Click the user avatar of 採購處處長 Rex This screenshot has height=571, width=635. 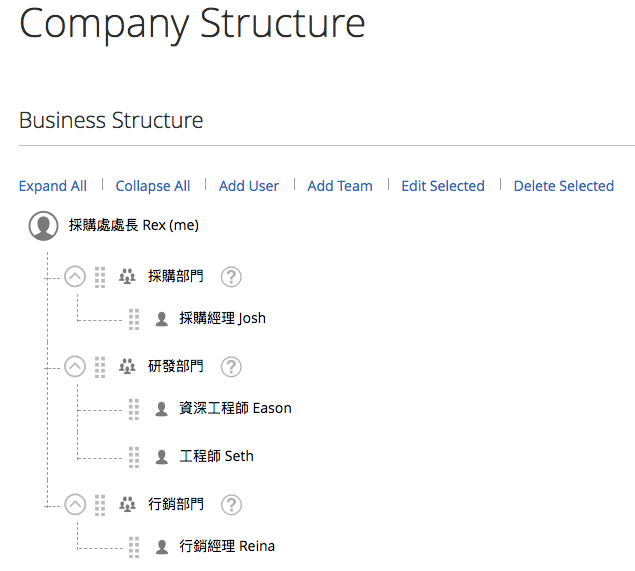(43, 226)
